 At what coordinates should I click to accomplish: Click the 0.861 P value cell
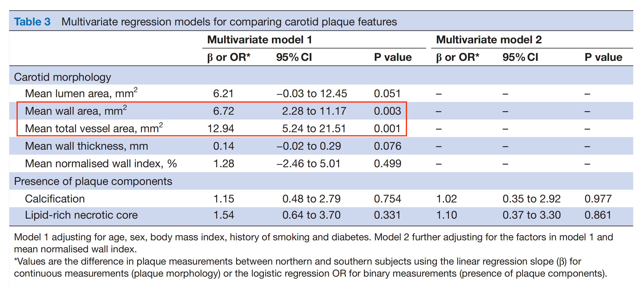(x=598, y=215)
